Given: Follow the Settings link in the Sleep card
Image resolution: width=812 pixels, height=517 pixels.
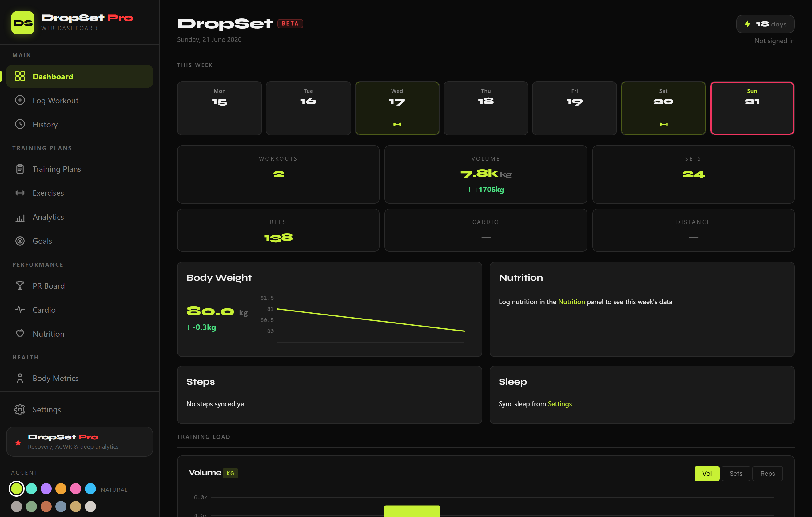Looking at the screenshot, I should pyautogui.click(x=560, y=404).
